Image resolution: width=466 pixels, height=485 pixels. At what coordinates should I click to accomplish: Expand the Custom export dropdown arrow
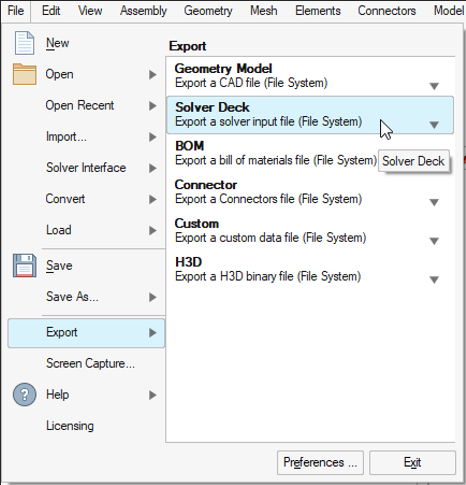click(434, 241)
